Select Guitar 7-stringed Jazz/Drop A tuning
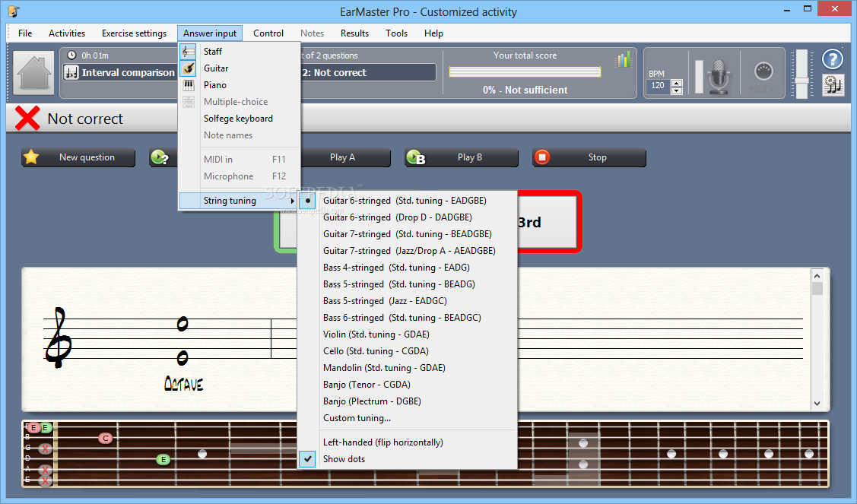The width and height of the screenshot is (857, 504). 407,251
